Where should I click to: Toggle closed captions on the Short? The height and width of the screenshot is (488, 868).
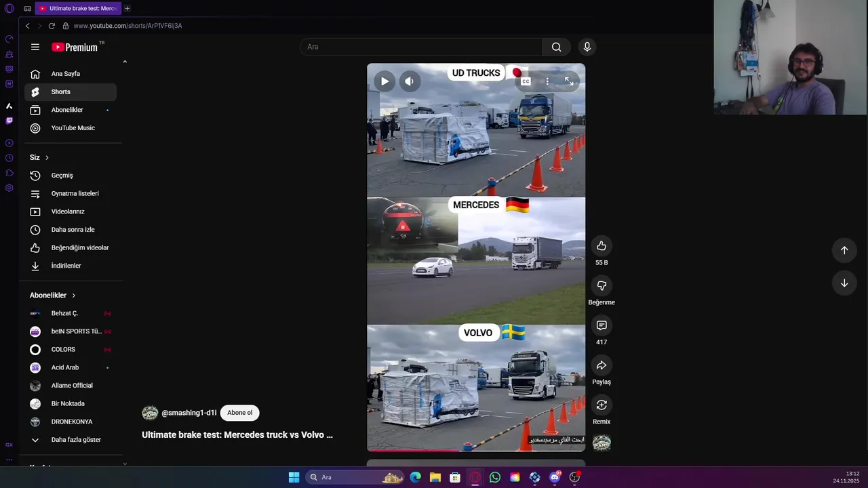(x=526, y=81)
